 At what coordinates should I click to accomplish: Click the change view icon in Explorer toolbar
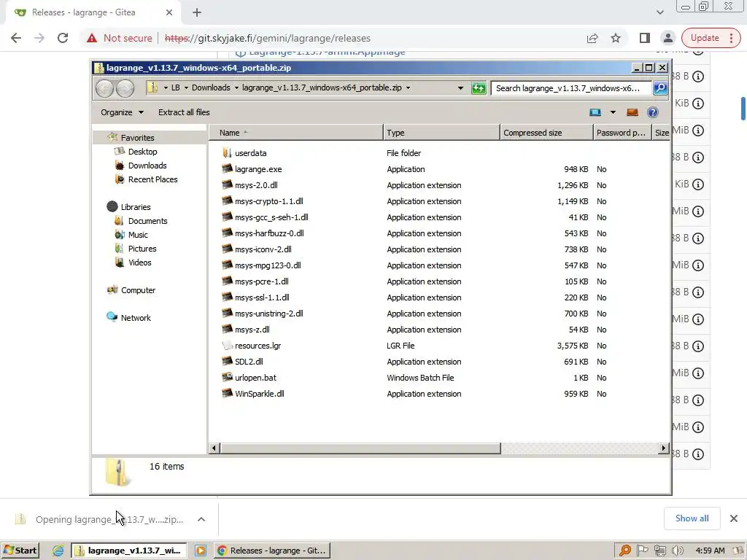[595, 112]
